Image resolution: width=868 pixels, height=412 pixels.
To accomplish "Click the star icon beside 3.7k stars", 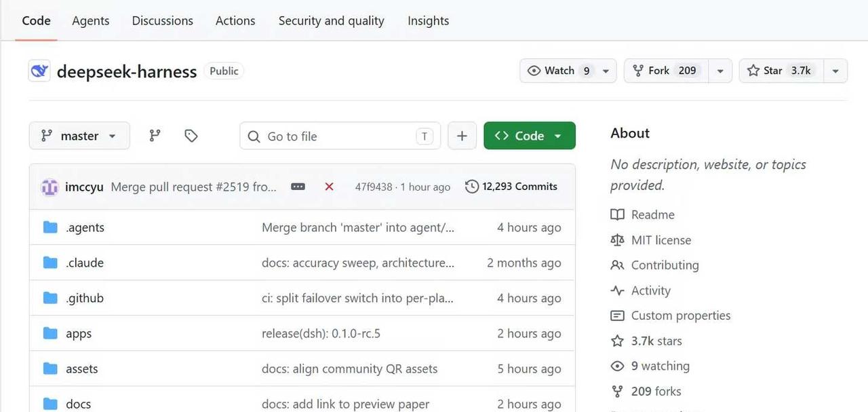I will click(617, 341).
